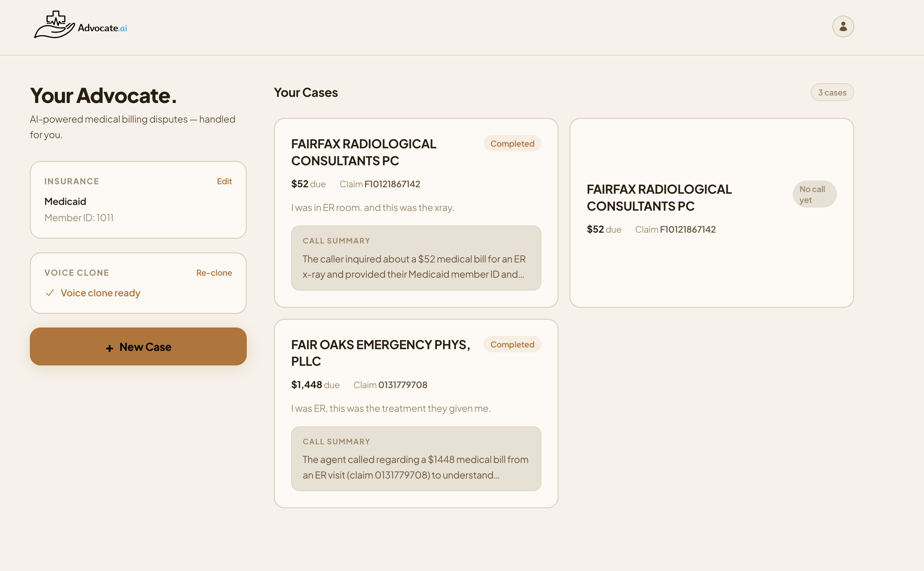924x571 pixels.
Task: Start a New Case
Action: point(138,346)
